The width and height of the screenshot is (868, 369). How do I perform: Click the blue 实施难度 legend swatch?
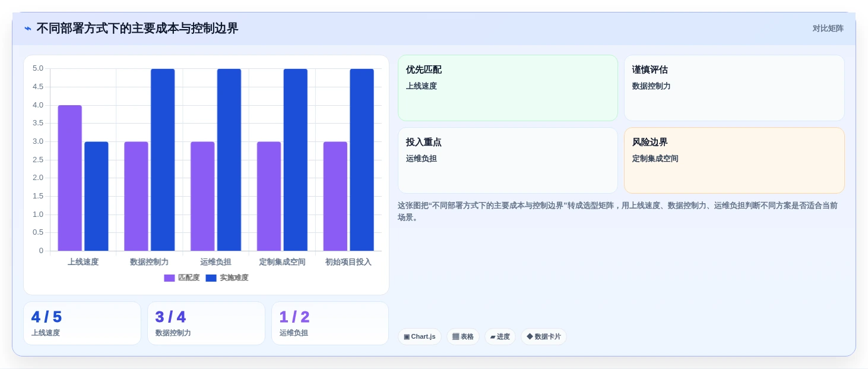pos(211,278)
